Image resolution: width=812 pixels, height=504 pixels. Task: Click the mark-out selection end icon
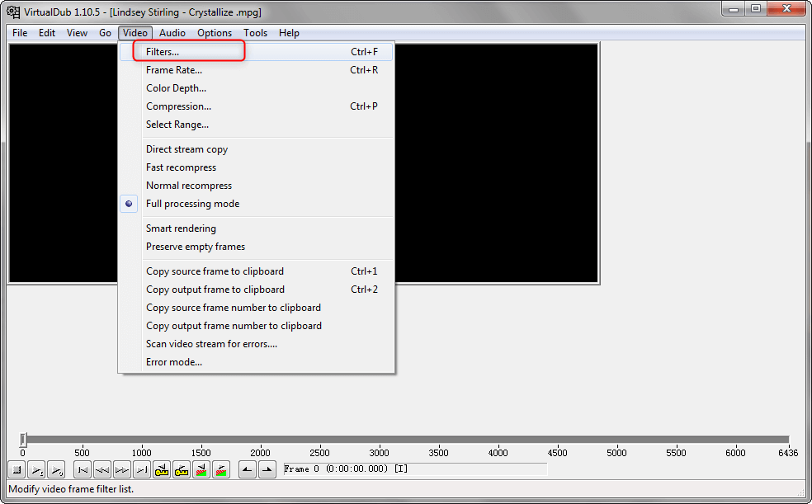tap(267, 470)
